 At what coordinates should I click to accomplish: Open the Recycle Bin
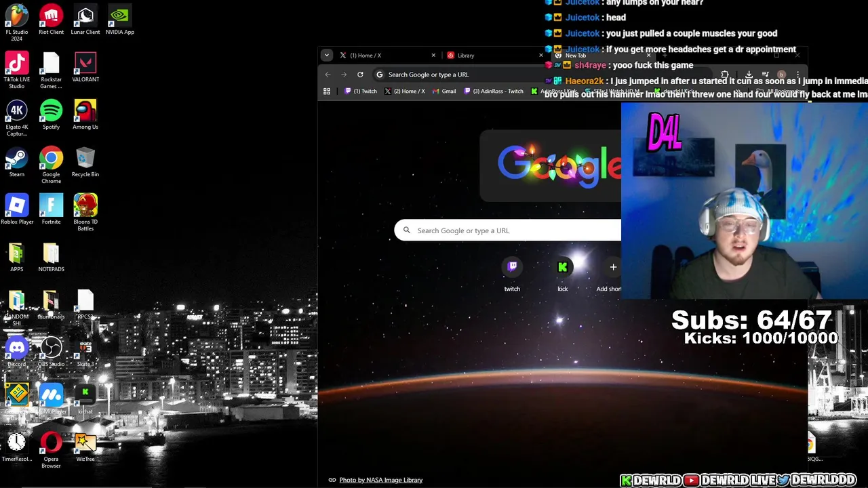click(x=85, y=162)
